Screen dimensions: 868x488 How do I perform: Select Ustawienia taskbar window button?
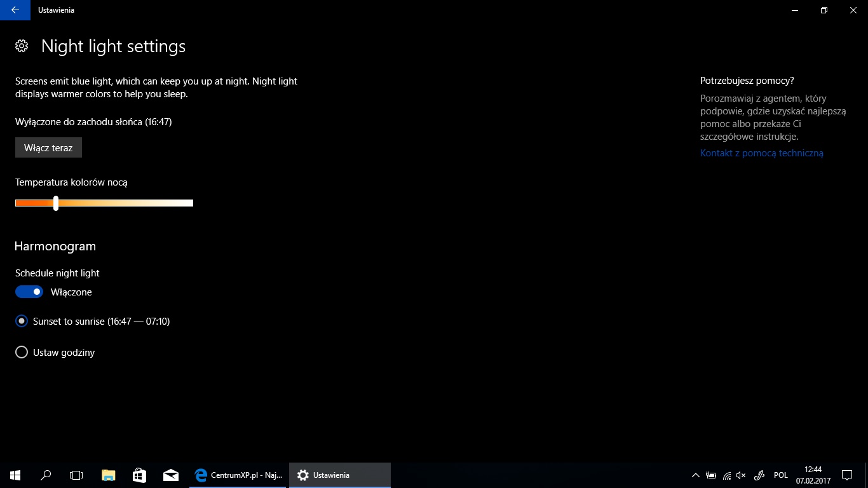click(340, 475)
